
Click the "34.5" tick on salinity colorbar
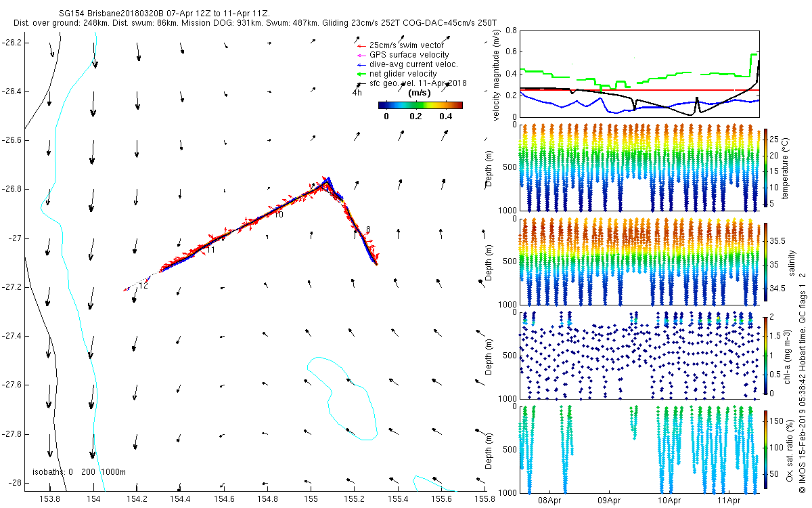(778, 289)
